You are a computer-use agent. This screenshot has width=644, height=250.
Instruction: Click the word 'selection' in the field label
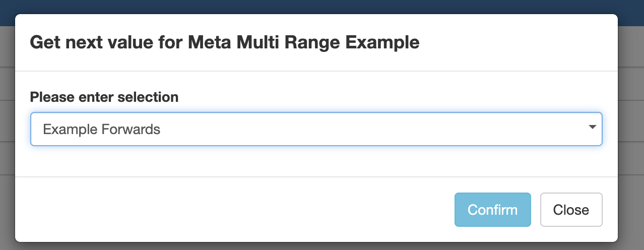[148, 97]
